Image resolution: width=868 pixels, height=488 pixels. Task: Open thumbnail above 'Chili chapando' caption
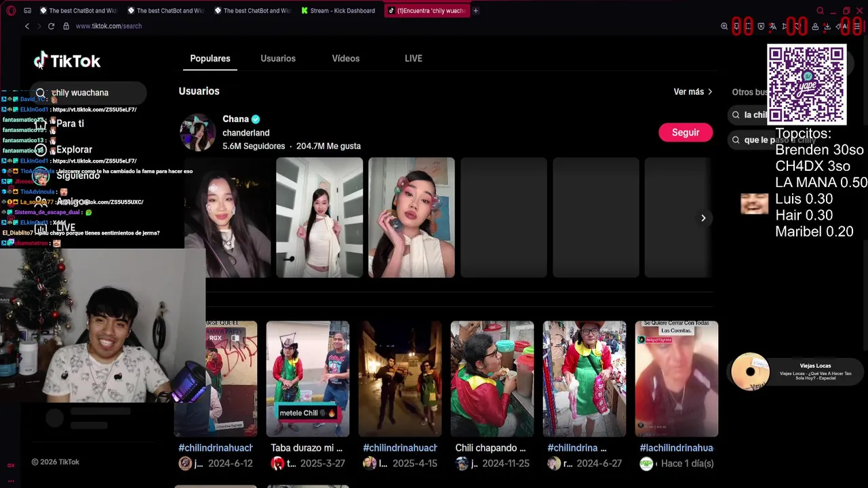coord(492,379)
